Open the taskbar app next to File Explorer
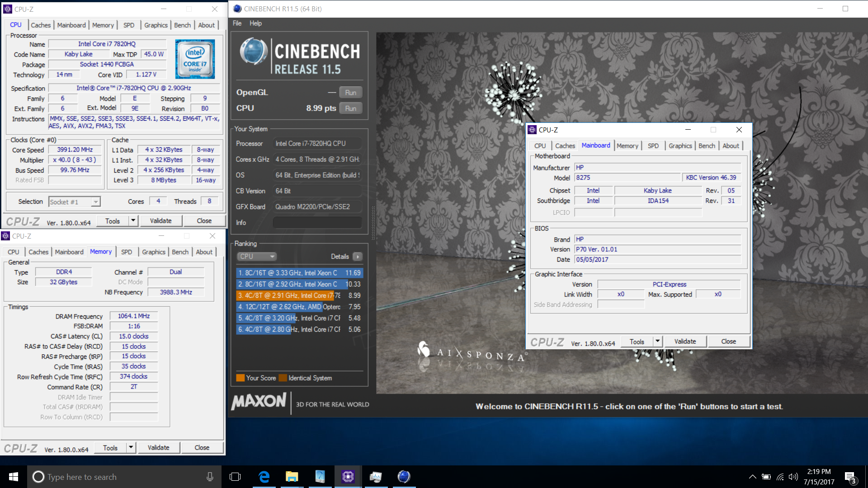Viewport: 868px width, 488px height. pos(320,477)
